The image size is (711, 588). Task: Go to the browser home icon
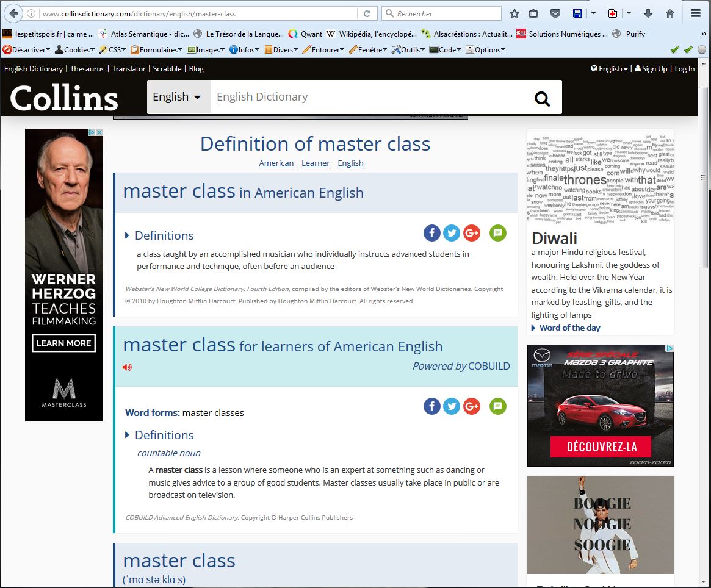pyautogui.click(x=669, y=13)
